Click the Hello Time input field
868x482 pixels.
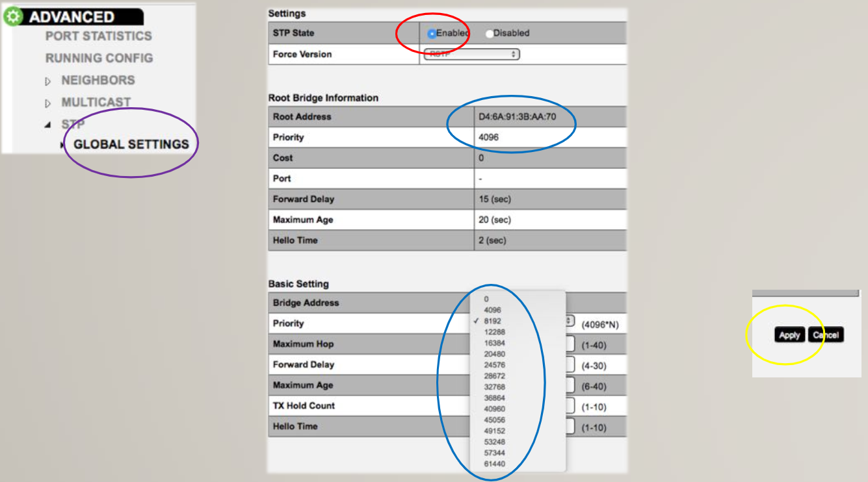(570, 427)
